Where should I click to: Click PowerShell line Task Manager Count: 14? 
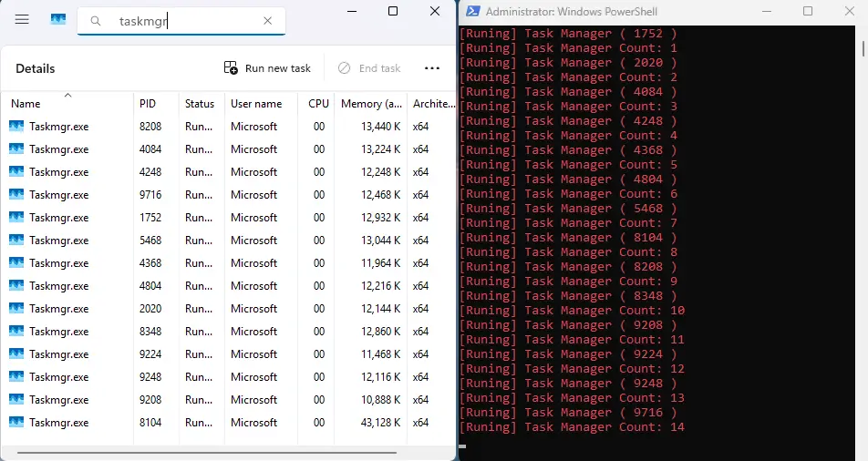pos(572,426)
